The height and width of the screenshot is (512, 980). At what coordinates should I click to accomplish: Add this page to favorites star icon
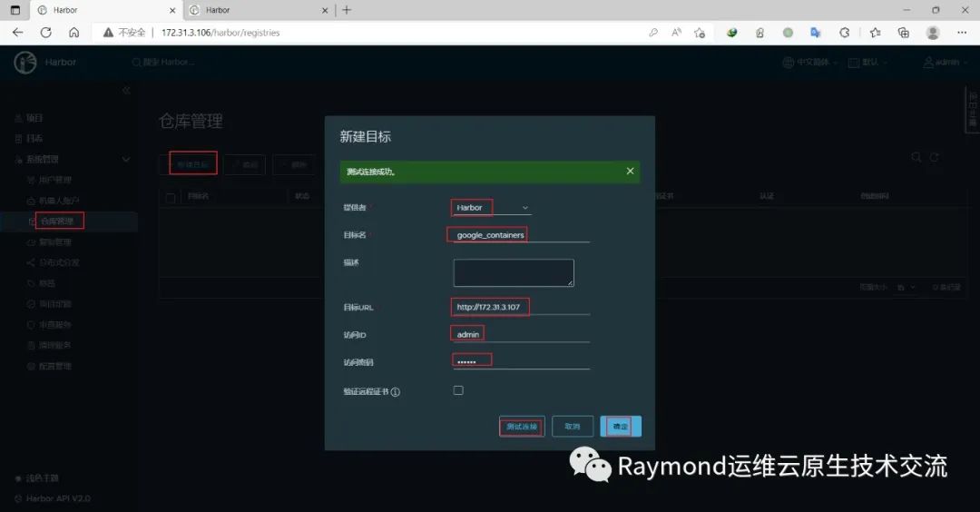point(700,33)
